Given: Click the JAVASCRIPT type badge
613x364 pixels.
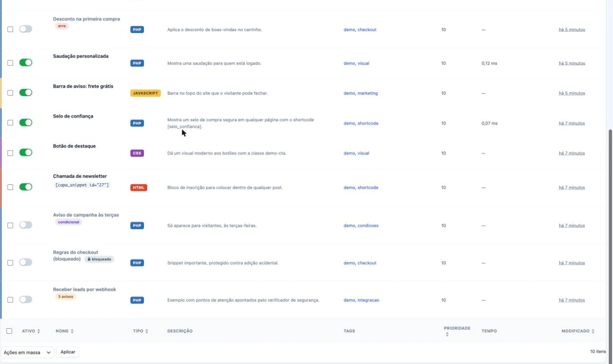Looking at the screenshot, I should (x=145, y=93).
